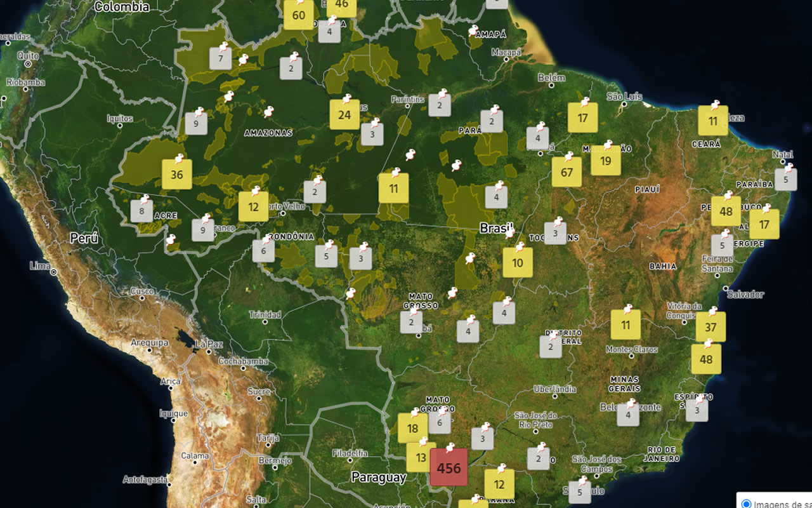The height and width of the screenshot is (508, 812).
Task: Click the 11 cluster near Ceará
Action: [713, 121]
